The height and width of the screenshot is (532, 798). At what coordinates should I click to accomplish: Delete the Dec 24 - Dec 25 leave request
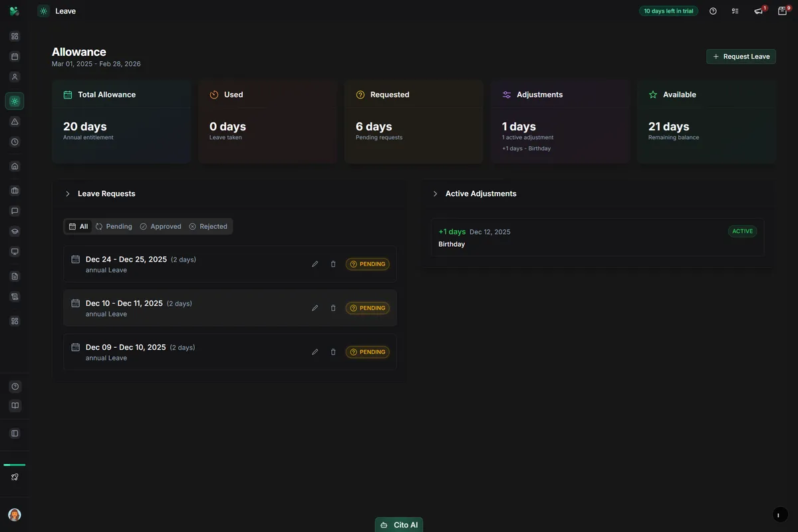point(333,264)
